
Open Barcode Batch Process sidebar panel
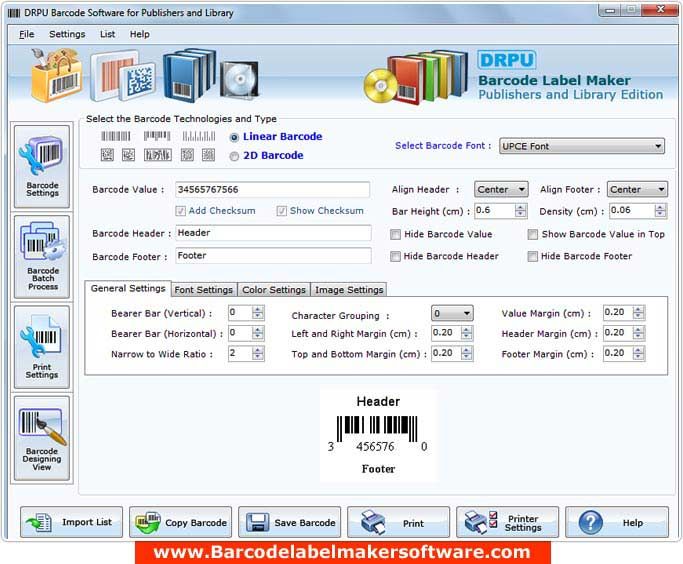pos(42,257)
